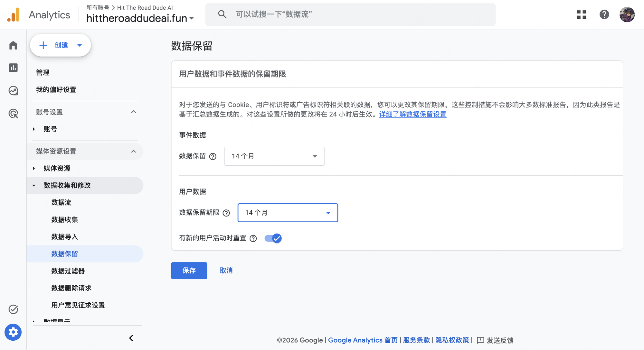Click 所有账号 breadcrumb

point(98,8)
